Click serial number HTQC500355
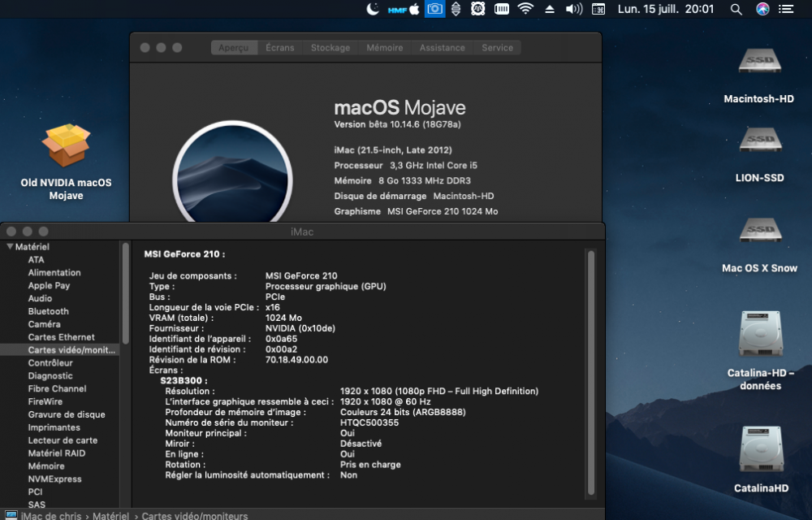The image size is (812, 520). tap(369, 422)
